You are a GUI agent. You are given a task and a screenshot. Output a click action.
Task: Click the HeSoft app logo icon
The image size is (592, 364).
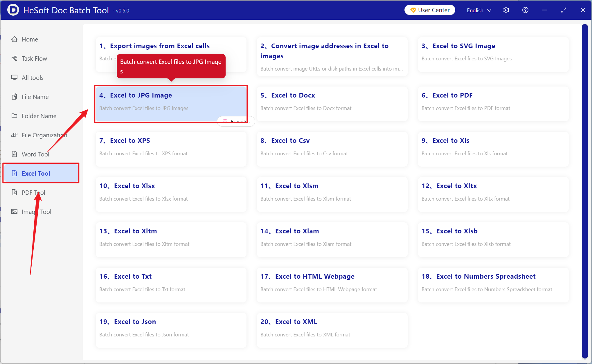coord(13,10)
